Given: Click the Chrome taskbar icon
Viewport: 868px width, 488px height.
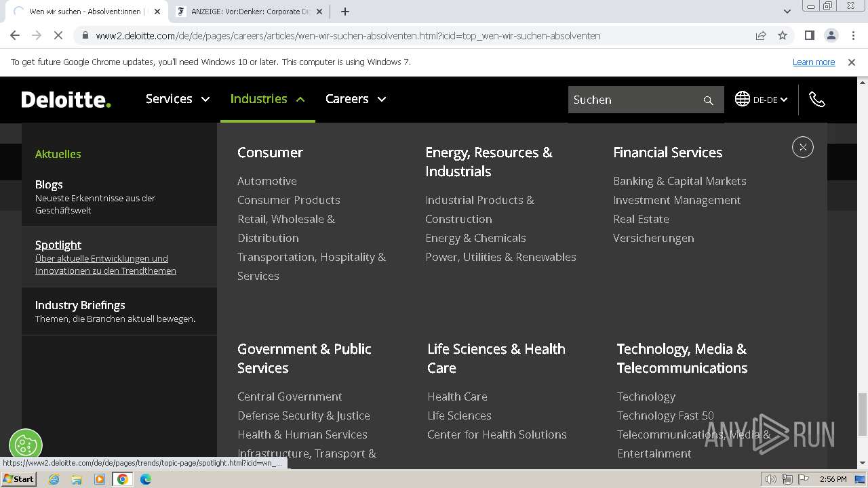Looking at the screenshot, I should click(x=123, y=479).
